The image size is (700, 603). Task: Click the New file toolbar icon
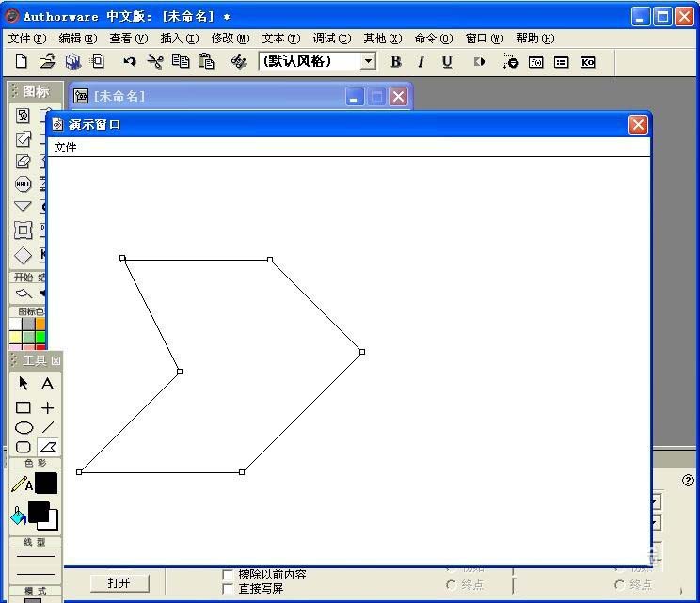(21, 61)
